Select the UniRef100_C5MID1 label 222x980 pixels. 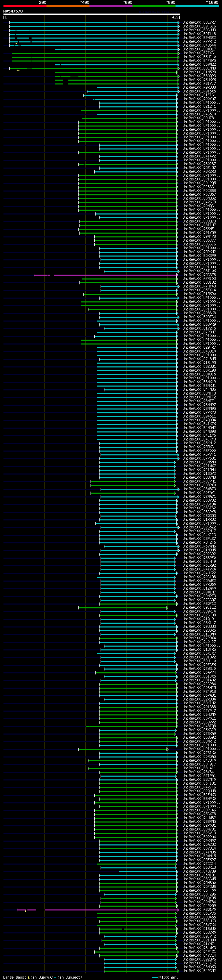tap(199, 875)
